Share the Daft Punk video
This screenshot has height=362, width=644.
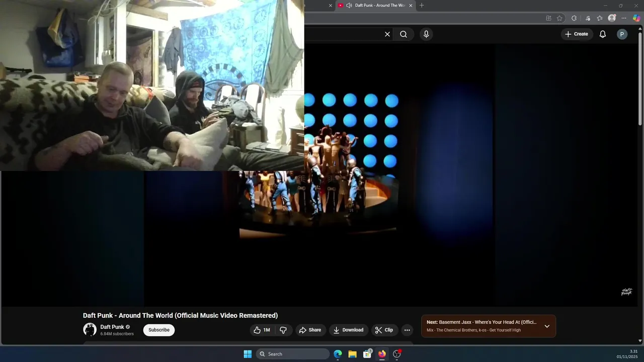point(310,330)
